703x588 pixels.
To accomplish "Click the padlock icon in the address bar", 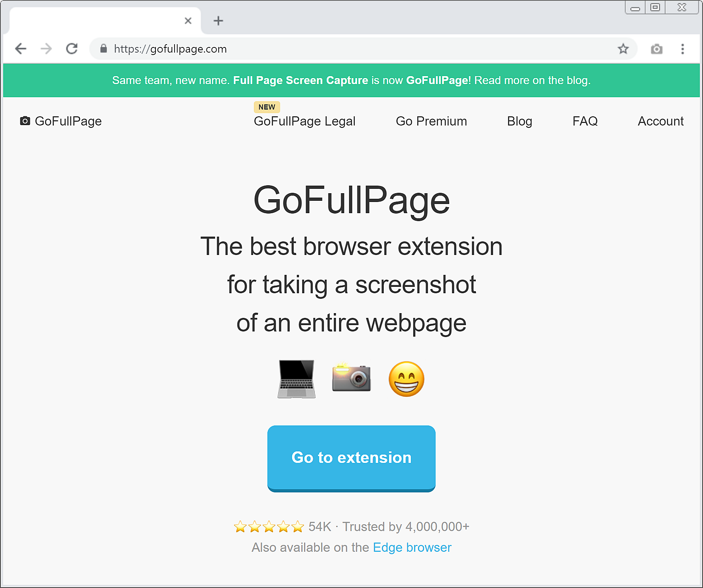I will (104, 49).
